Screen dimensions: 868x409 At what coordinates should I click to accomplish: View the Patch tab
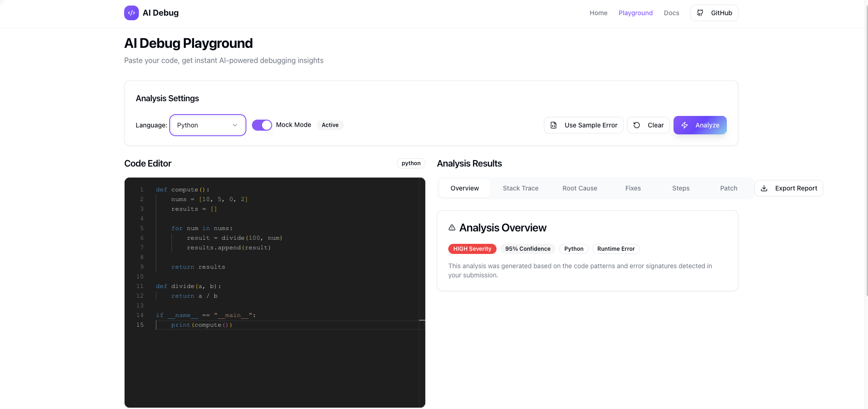pyautogui.click(x=728, y=188)
